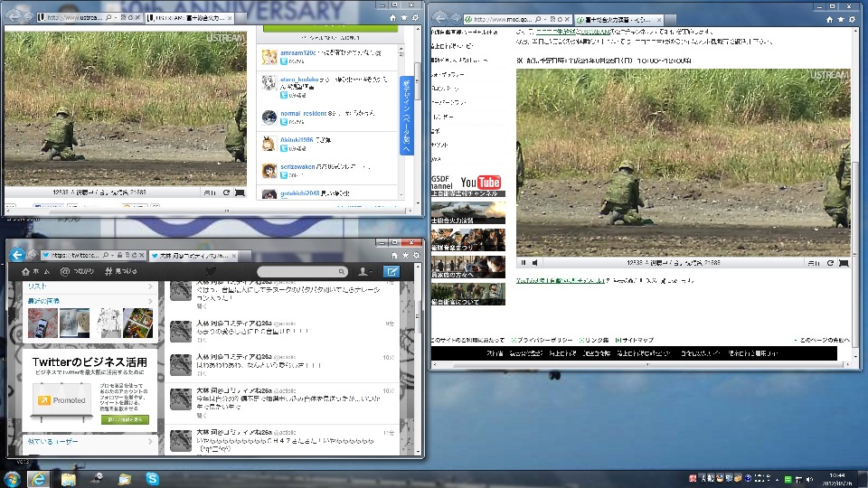868x488 pixels.
Task: Open the music festival banner thumbnail
Action: [468, 239]
